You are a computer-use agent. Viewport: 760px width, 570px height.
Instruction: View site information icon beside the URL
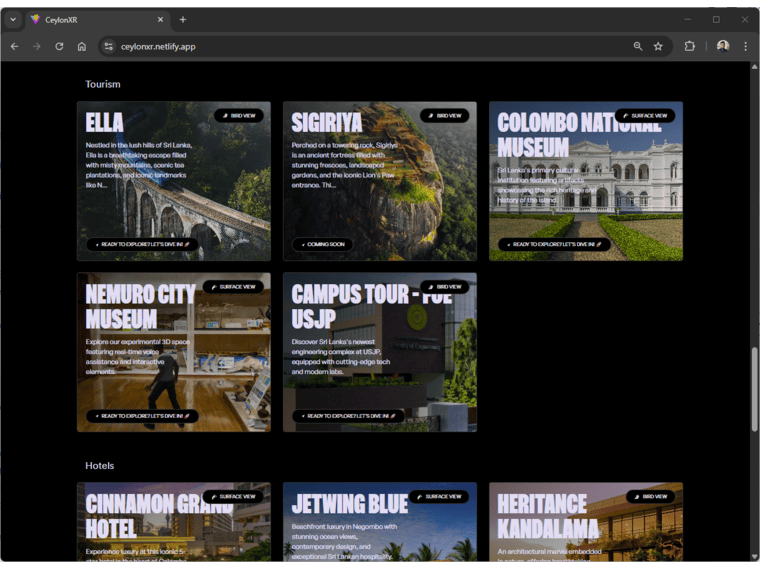(108, 46)
